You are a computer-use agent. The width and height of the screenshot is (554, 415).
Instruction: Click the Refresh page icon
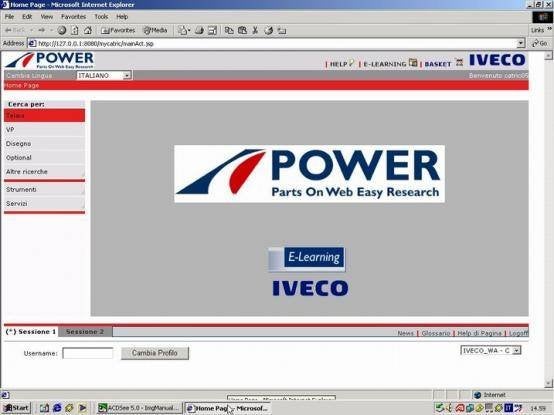pos(75,30)
